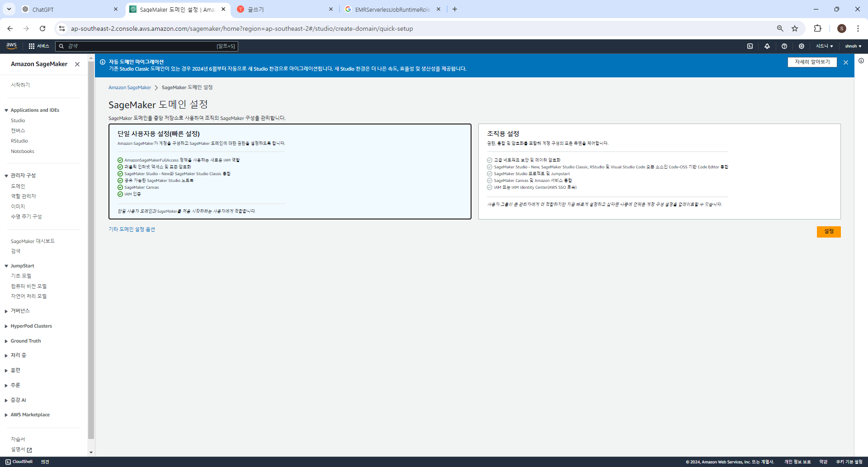Open the notifications bell icon

pos(767,46)
